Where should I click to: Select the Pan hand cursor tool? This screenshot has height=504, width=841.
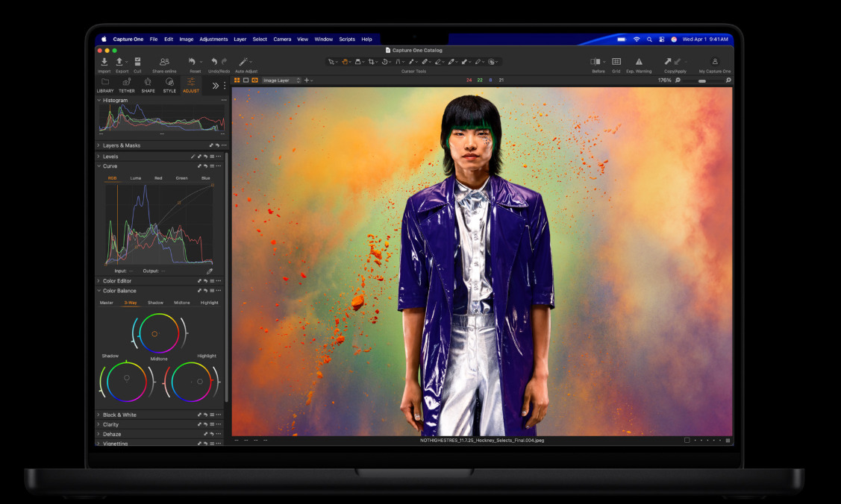point(345,62)
